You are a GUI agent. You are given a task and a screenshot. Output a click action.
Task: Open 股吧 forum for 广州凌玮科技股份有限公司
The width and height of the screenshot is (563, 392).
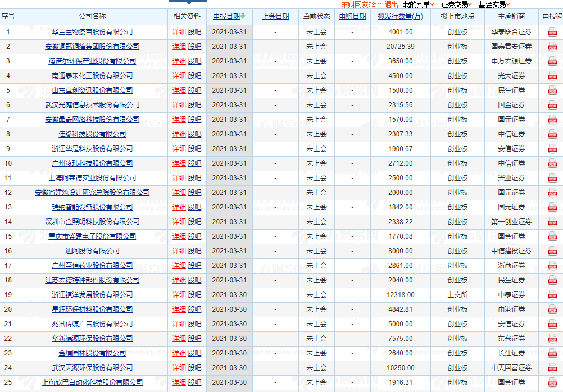[194, 163]
